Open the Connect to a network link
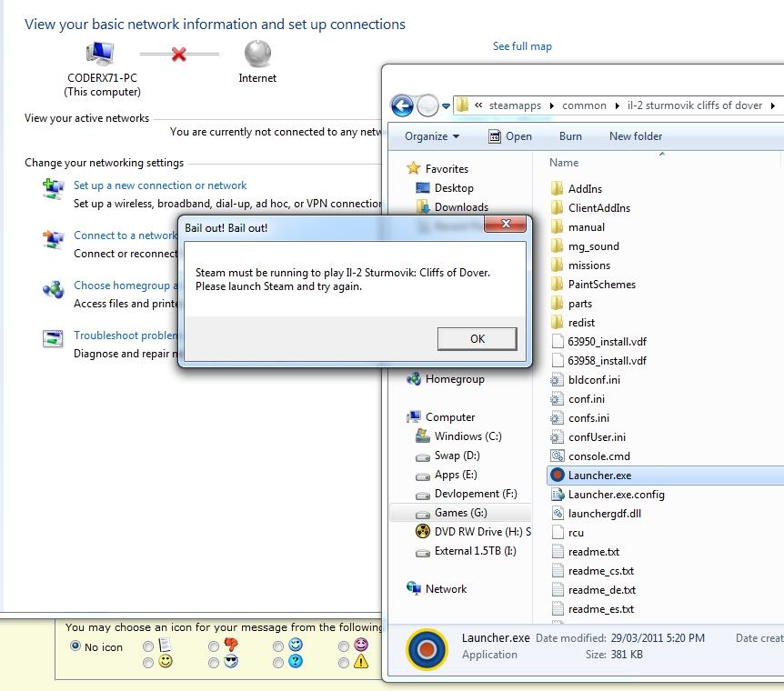The image size is (784, 691). click(126, 235)
